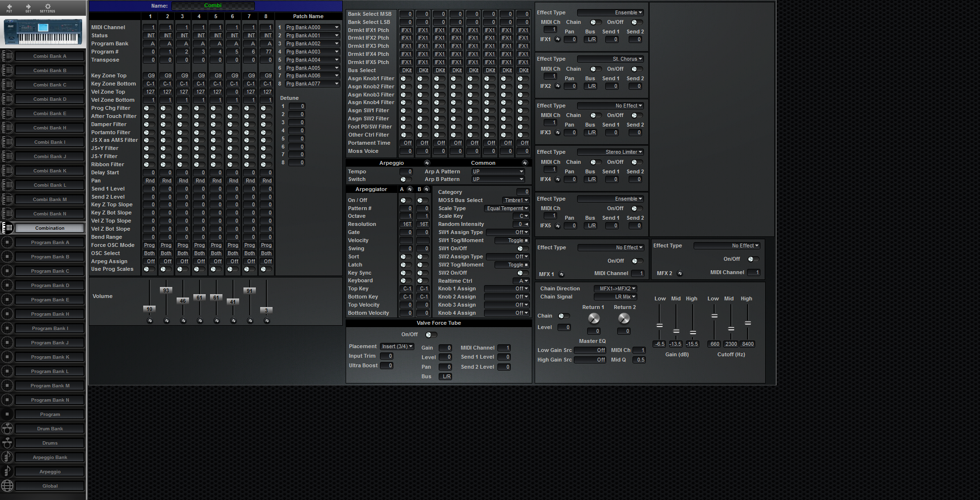980x500 pixels.
Task: Open the Arp A Pattern UP dropdown
Action: click(x=497, y=171)
